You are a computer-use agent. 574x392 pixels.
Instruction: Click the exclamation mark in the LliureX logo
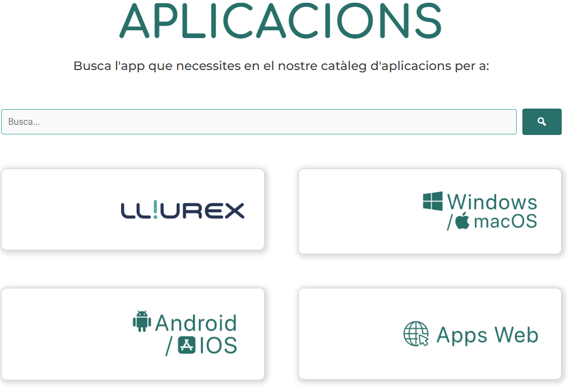click(x=155, y=209)
